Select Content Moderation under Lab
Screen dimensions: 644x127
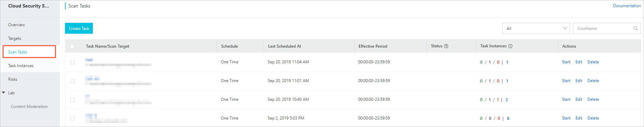pos(29,107)
